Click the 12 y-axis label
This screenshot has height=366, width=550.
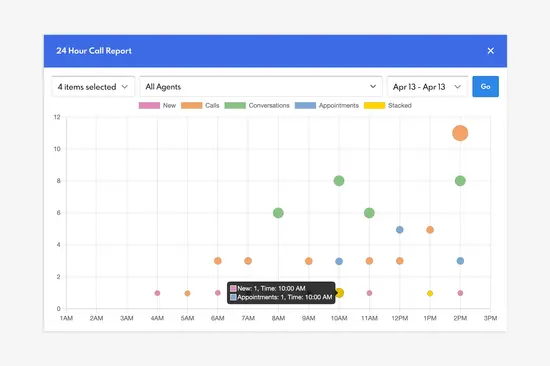[57, 117]
